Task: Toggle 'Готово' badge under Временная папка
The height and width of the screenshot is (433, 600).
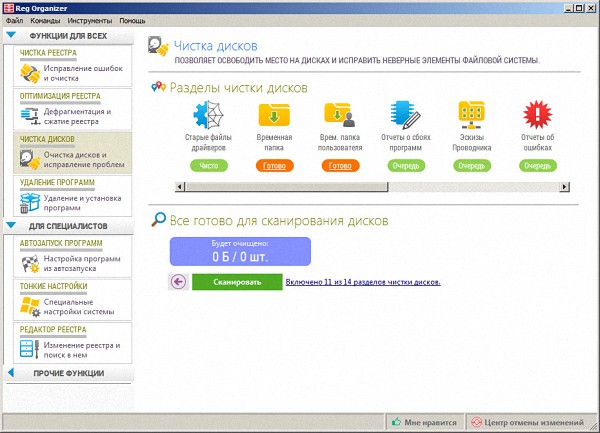Action: 273,166
